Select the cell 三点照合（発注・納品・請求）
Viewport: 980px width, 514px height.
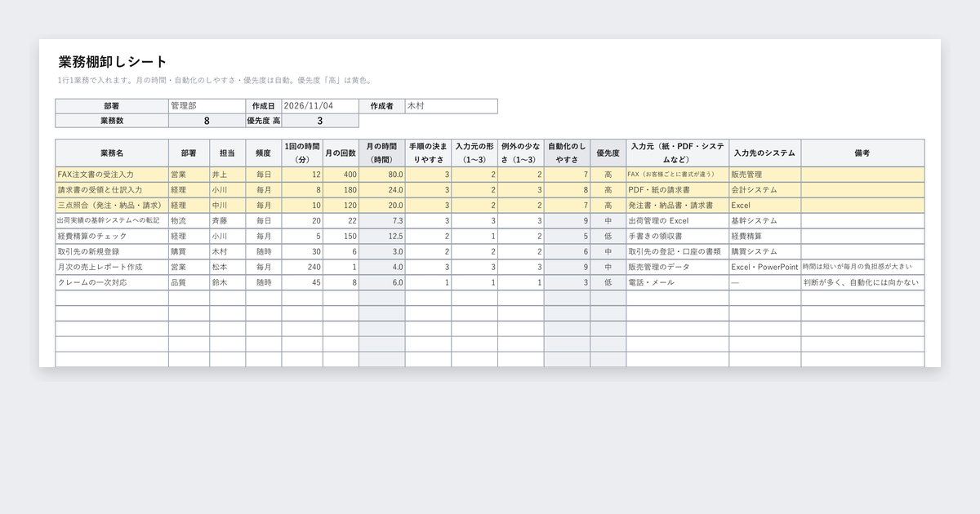[112, 206]
